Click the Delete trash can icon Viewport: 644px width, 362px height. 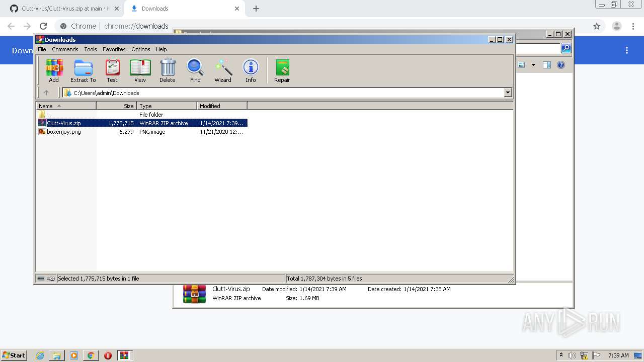coord(168,71)
